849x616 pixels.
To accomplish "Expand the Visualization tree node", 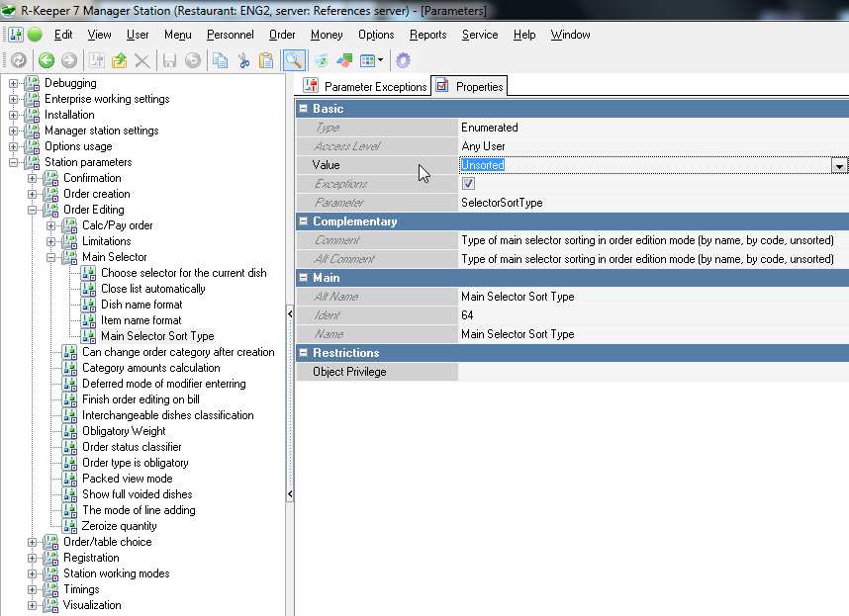I will pyautogui.click(x=32, y=605).
